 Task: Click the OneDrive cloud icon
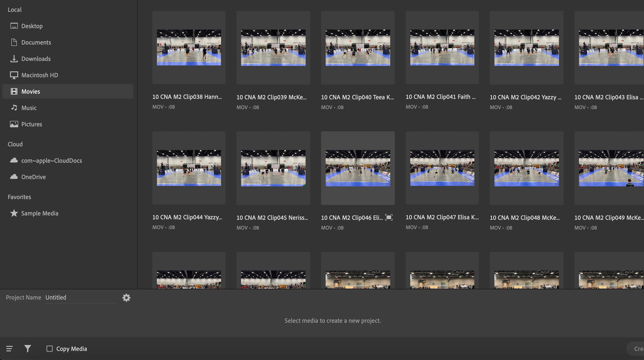coord(14,177)
